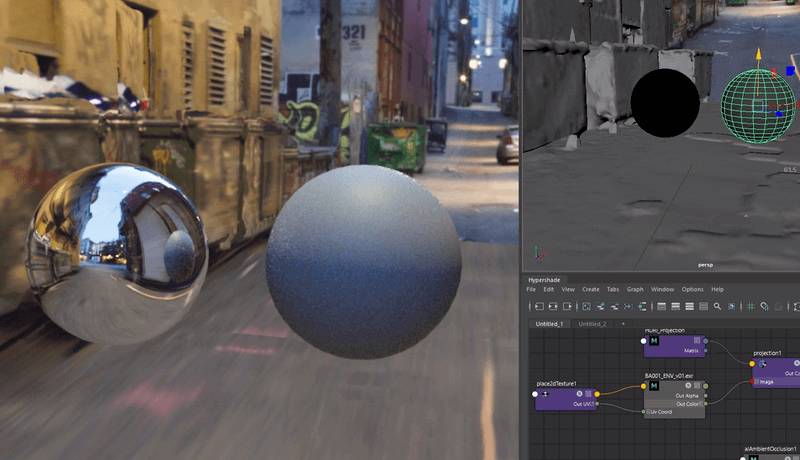
Task: Click the Input Connections toolbar icon
Action: click(x=539, y=306)
